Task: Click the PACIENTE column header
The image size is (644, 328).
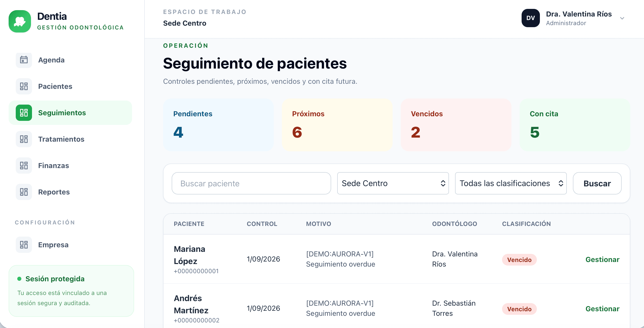Action: click(x=189, y=224)
